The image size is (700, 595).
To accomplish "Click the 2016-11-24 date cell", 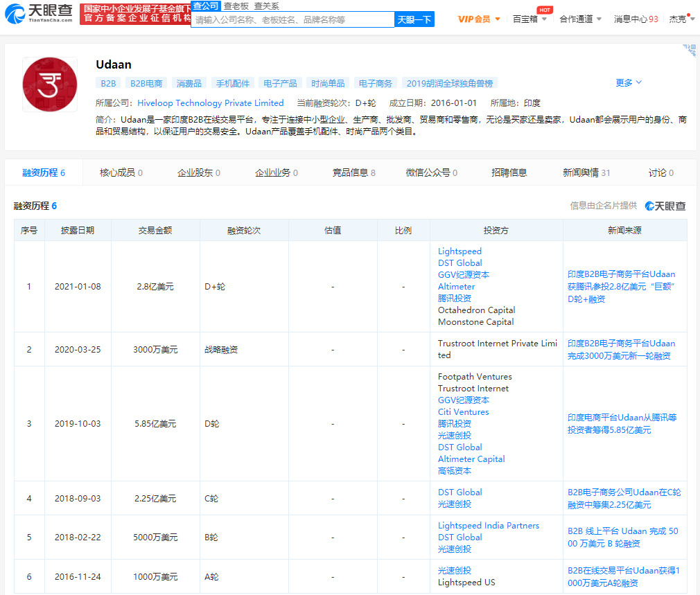I will click(78, 577).
